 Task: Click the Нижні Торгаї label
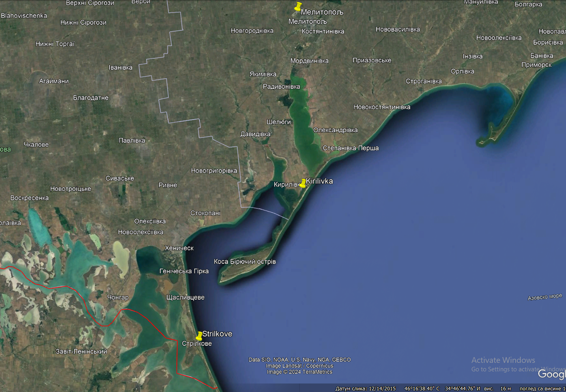55,44
